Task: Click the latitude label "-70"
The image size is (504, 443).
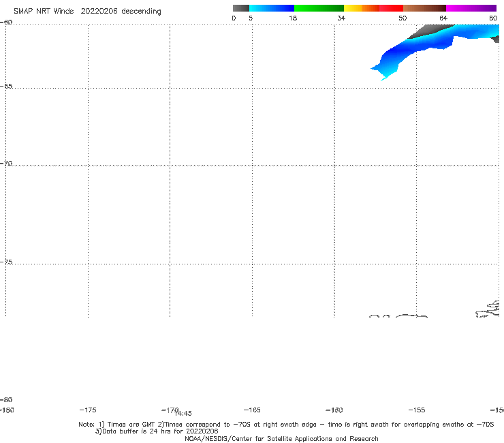Action: pyautogui.click(x=6, y=164)
